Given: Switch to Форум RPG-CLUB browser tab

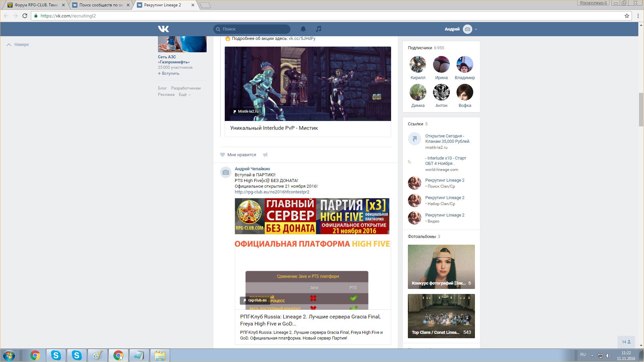Looking at the screenshot, I should pyautogui.click(x=36, y=5).
